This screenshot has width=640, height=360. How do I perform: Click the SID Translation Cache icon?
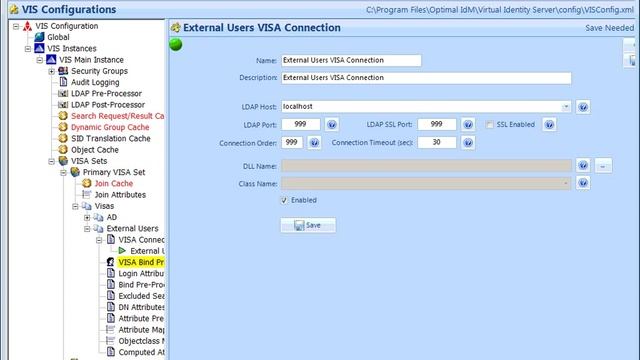pos(63,138)
